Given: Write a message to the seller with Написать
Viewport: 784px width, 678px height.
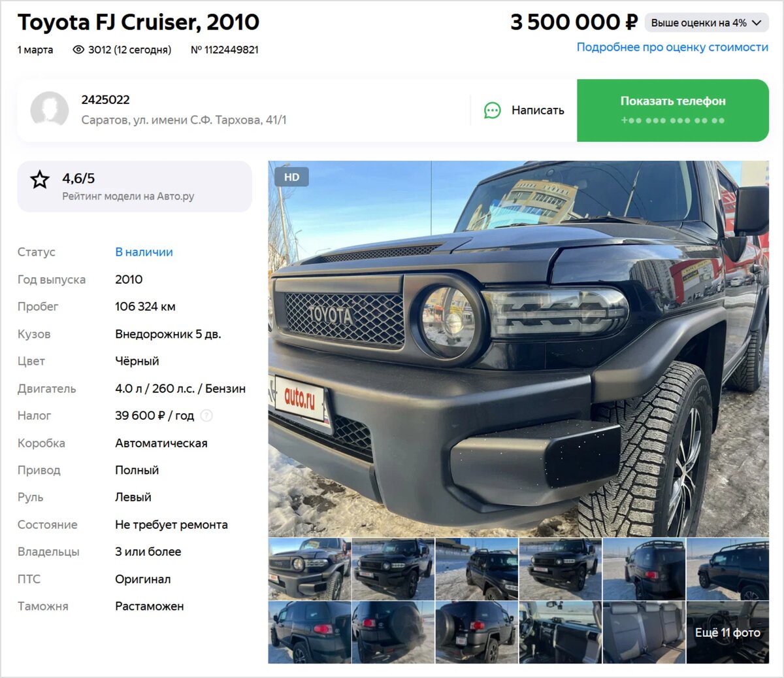Looking at the screenshot, I should click(524, 110).
